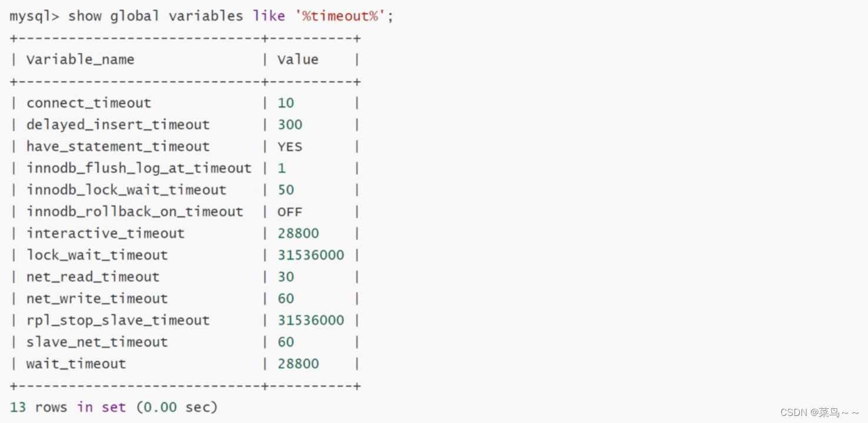The width and height of the screenshot is (868, 423).
Task: Click the lock_wait_timeout variable name
Action: [97, 255]
